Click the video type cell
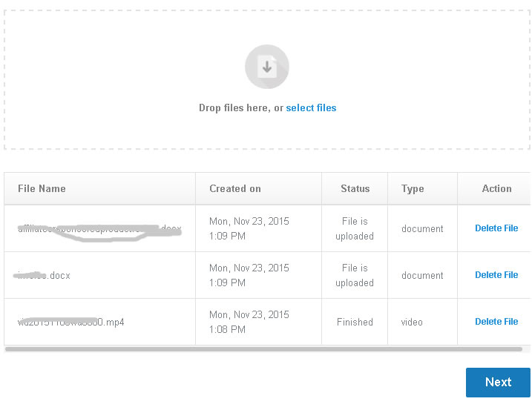 (412, 323)
